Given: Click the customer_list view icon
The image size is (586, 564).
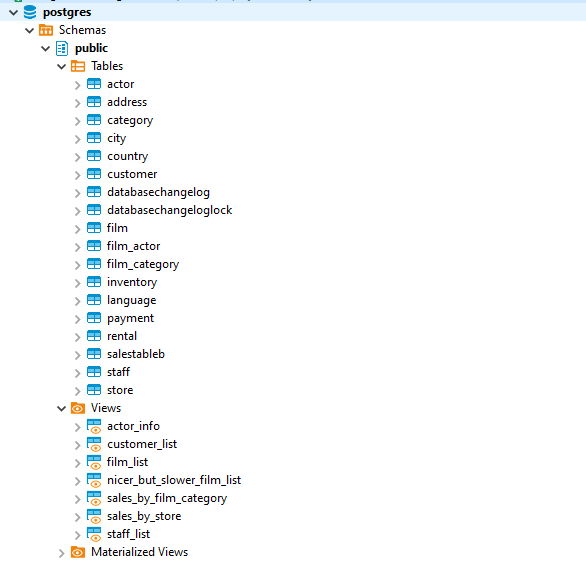Looking at the screenshot, I should pos(94,444).
